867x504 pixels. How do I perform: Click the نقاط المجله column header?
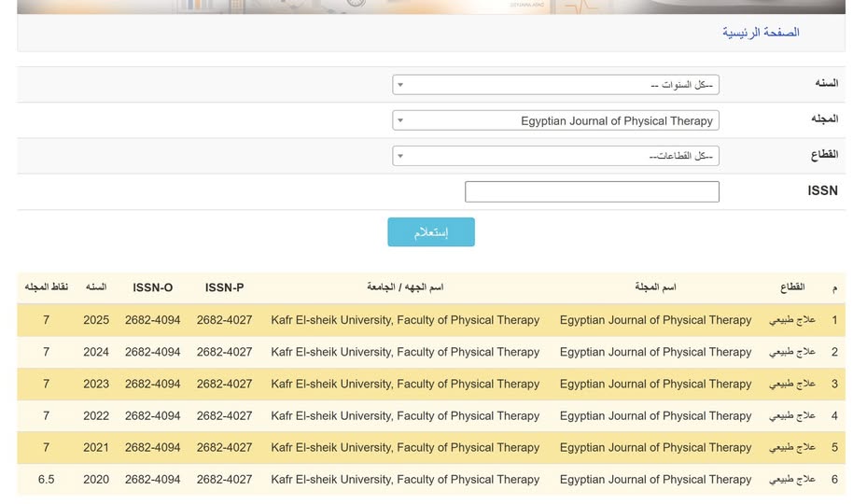point(46,287)
